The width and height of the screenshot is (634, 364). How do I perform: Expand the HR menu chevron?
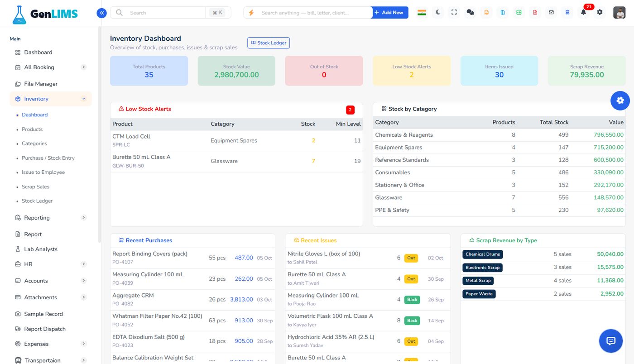tap(83, 264)
